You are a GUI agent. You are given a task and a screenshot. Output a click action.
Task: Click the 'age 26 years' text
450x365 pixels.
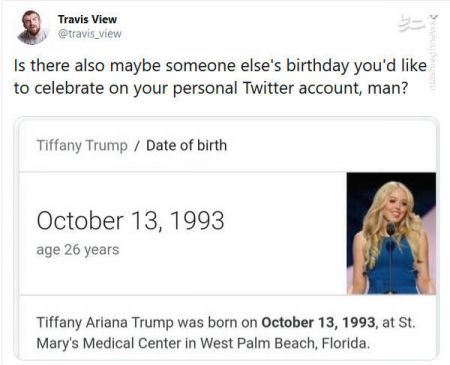pyautogui.click(x=78, y=250)
